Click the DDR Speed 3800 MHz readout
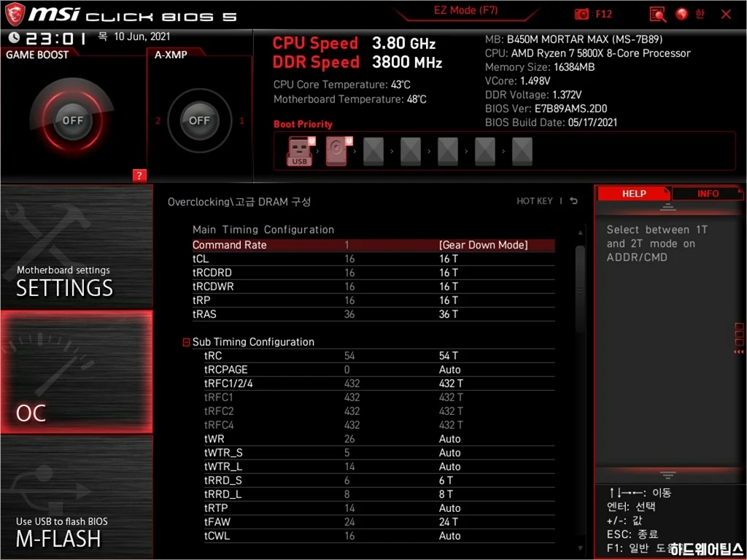Screen dimensions: 747x560 tap(357, 62)
